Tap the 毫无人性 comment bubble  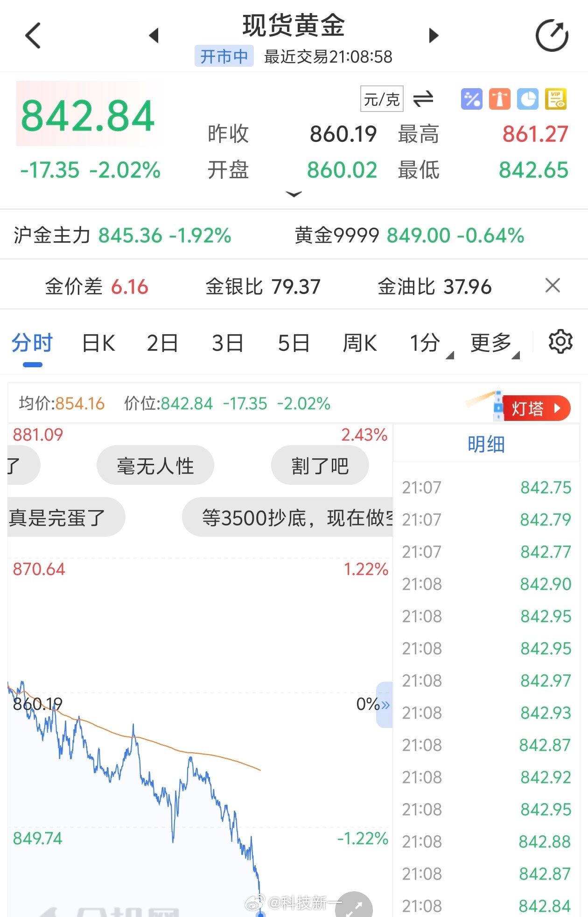[x=155, y=465]
